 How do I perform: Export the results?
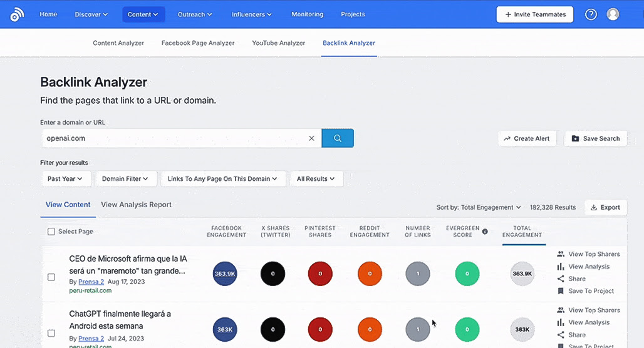pos(605,208)
